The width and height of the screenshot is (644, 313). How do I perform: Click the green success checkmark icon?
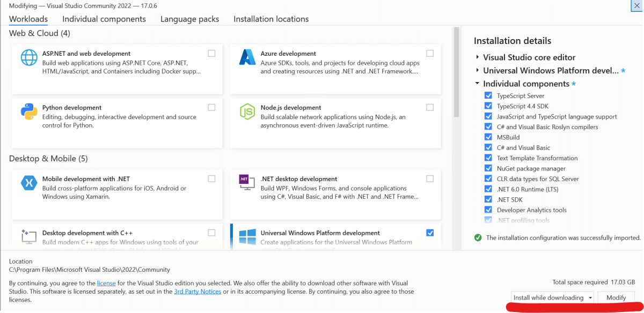point(478,237)
